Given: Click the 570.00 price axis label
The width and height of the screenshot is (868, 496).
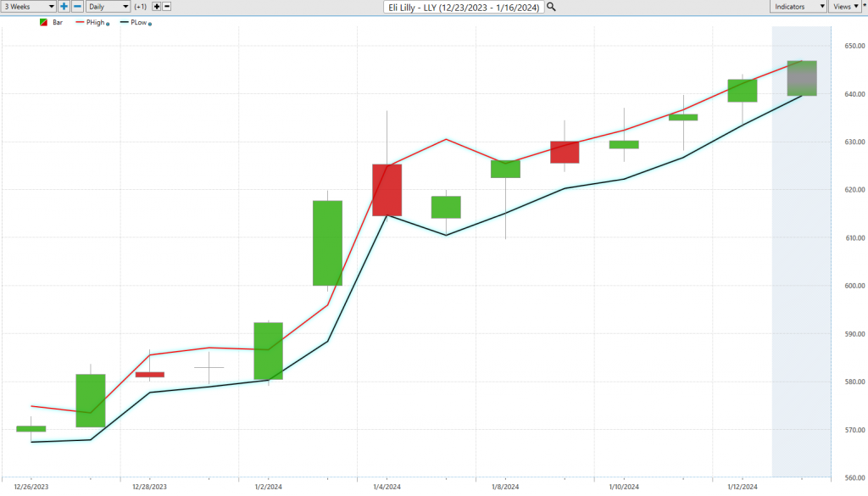Looking at the screenshot, I should (854, 430).
